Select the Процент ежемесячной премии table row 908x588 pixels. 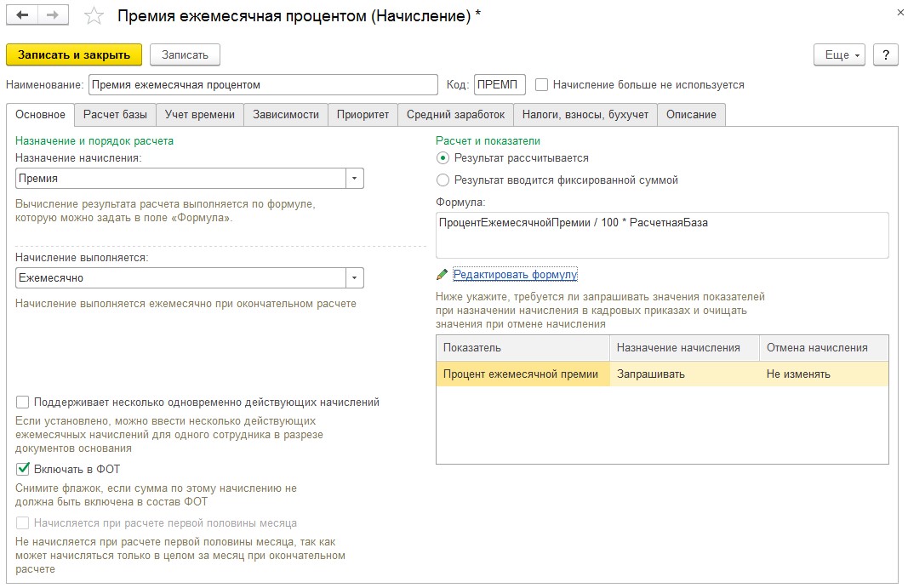point(662,374)
